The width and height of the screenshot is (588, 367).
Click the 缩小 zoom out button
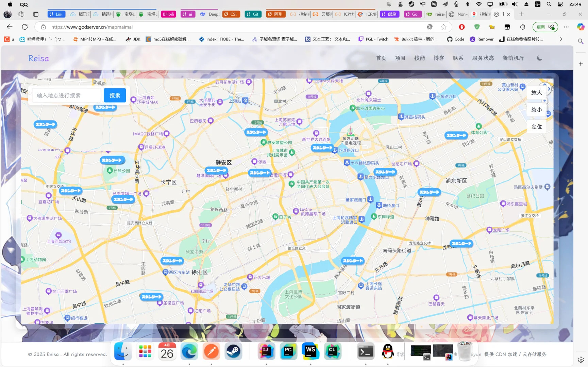pyautogui.click(x=536, y=109)
